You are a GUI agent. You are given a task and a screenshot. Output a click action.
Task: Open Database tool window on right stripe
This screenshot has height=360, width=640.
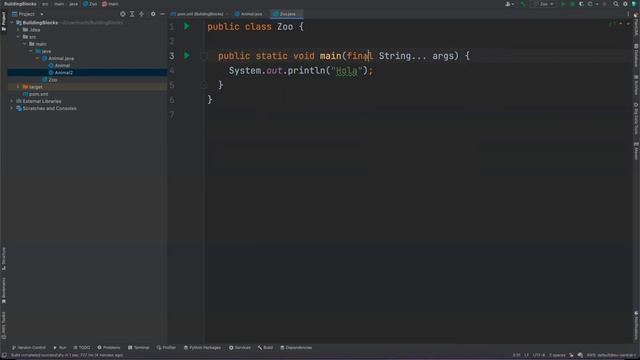(636, 56)
